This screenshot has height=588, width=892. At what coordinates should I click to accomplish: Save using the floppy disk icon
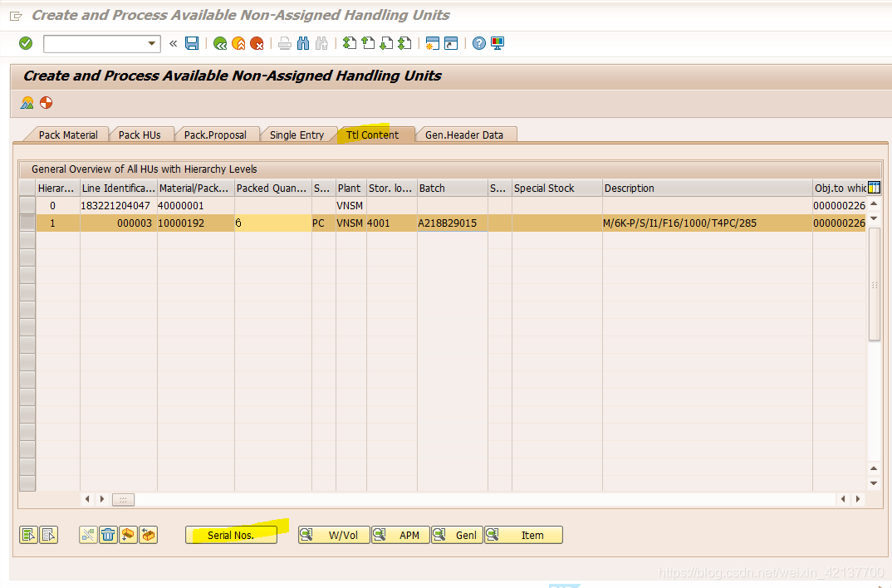pos(193,43)
